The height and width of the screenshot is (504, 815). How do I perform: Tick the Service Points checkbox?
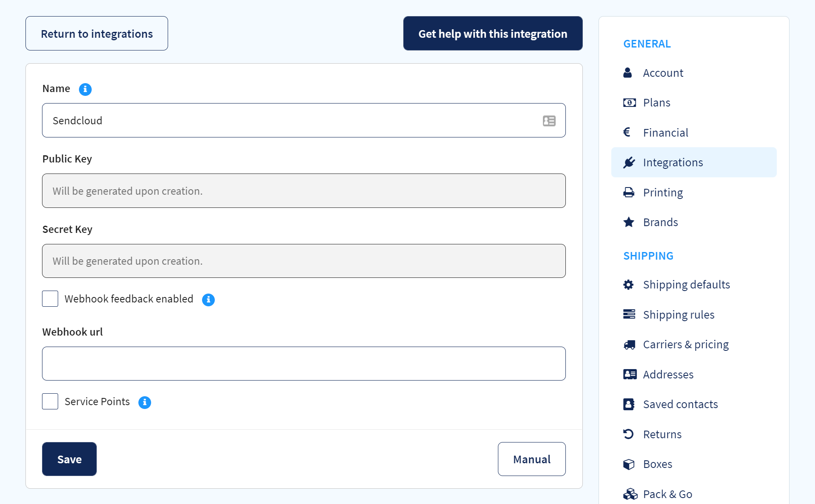(x=50, y=401)
